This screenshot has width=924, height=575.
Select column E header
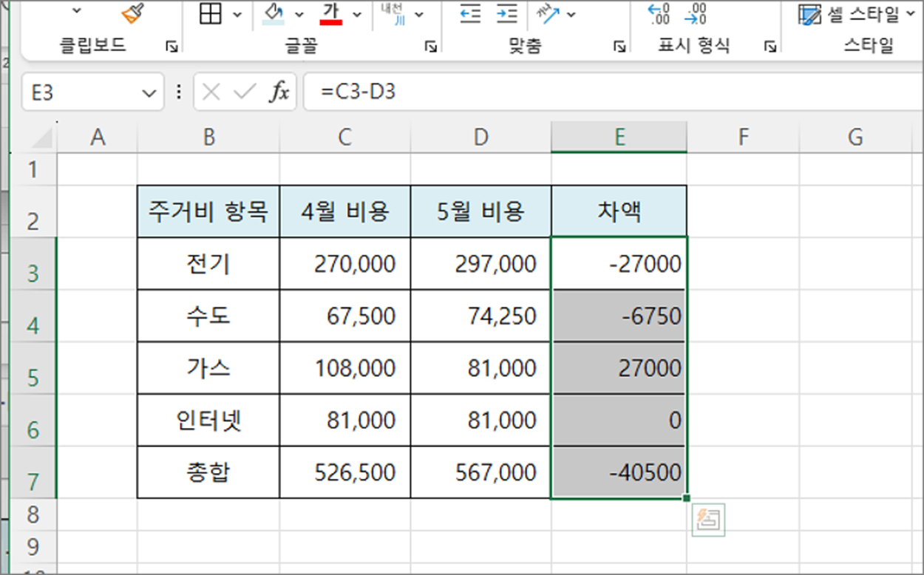point(619,137)
